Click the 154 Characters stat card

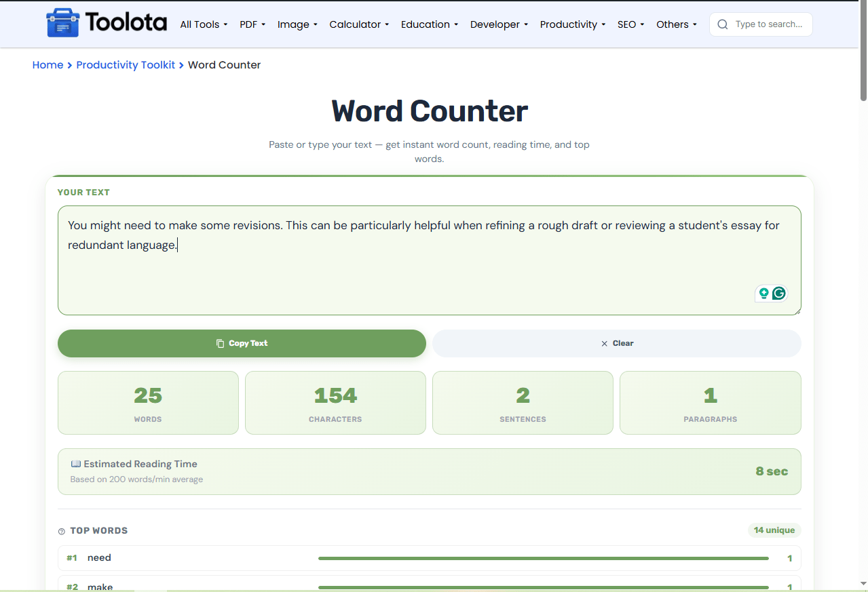(335, 403)
